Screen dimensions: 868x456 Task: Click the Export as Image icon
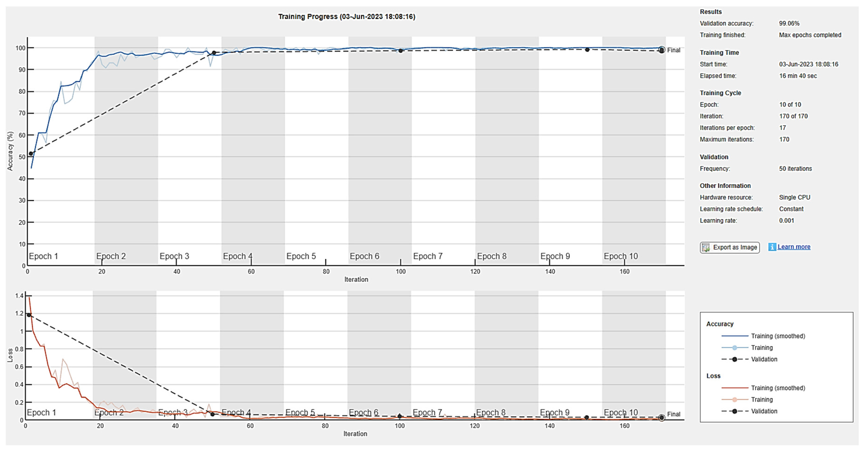[706, 247]
